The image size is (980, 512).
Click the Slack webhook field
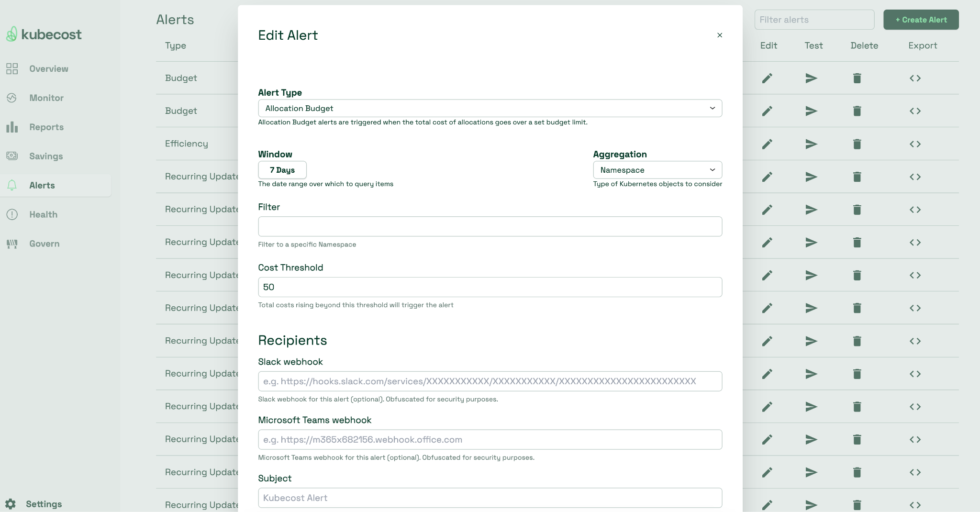pyautogui.click(x=490, y=381)
